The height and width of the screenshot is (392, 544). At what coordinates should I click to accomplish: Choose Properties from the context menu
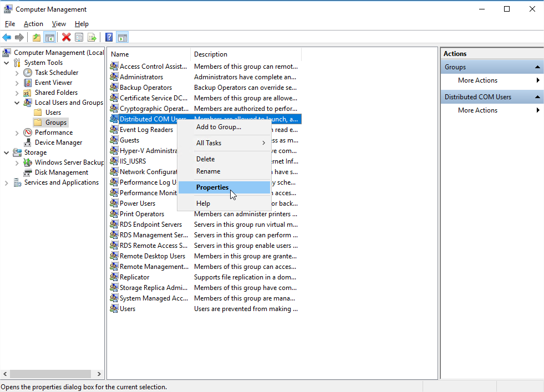(212, 187)
